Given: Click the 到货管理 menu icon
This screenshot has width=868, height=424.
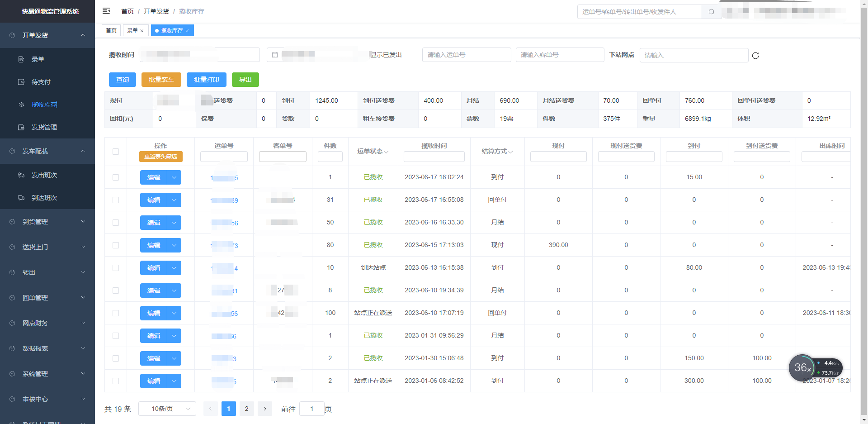Looking at the screenshot, I should pos(12,222).
